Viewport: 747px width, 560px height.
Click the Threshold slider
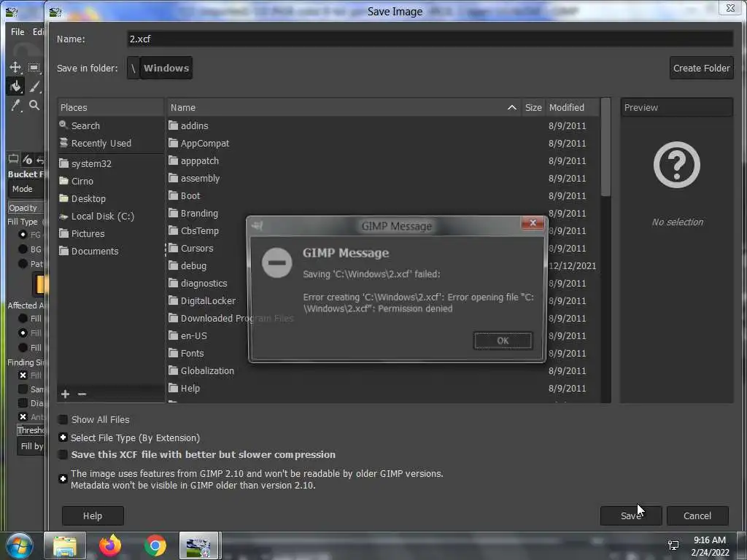click(x=31, y=430)
